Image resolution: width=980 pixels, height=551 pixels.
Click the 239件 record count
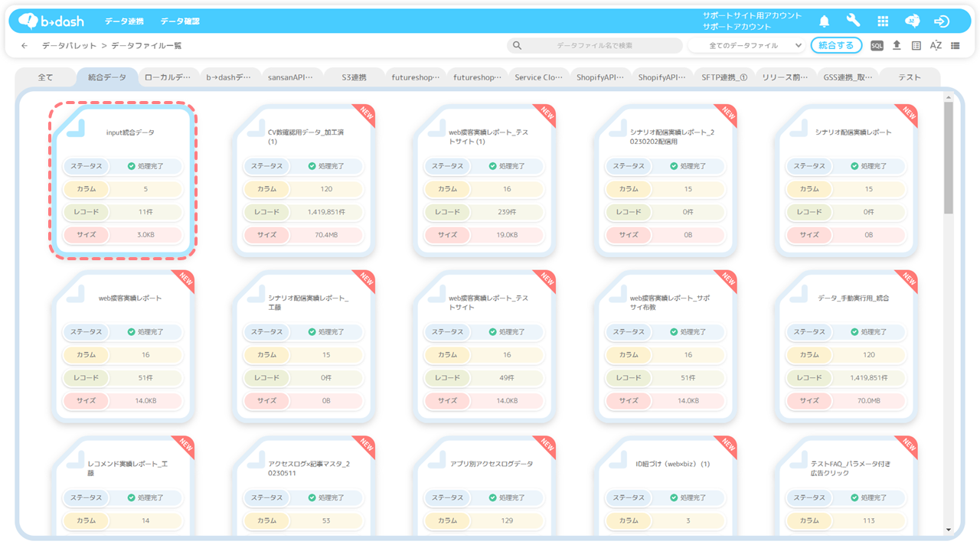click(507, 212)
